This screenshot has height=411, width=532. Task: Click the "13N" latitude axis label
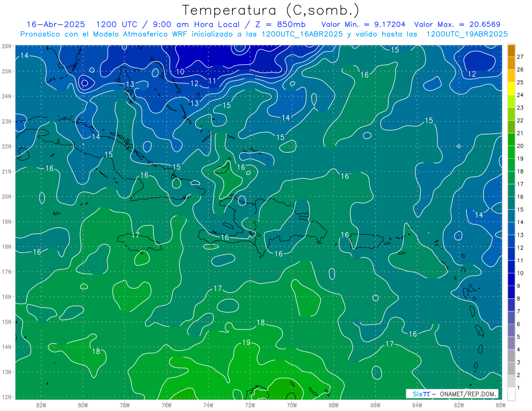6,372
